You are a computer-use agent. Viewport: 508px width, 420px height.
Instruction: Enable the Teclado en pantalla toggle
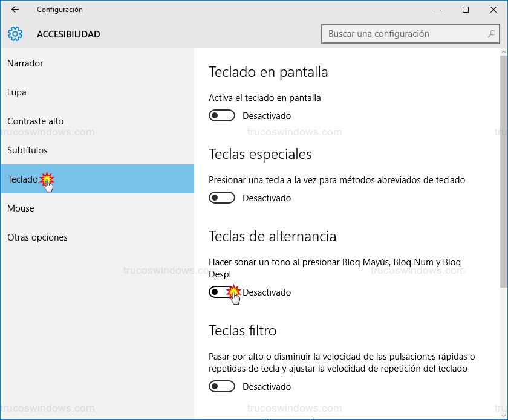pos(221,115)
